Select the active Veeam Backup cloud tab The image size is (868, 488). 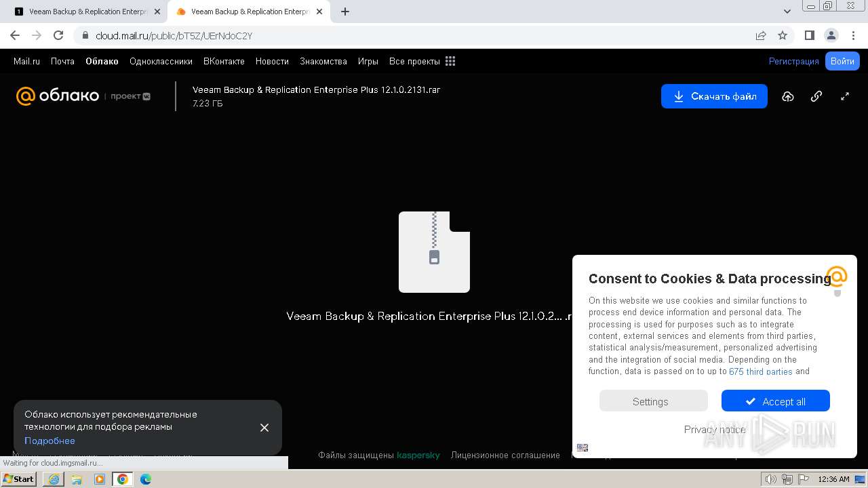pyautogui.click(x=249, y=12)
